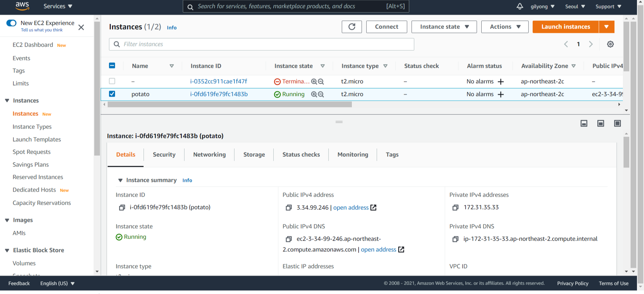Viewport: 644px width, 294px height.
Task: Copy public IPv4 address 3.34.99.246
Action: pos(289,208)
